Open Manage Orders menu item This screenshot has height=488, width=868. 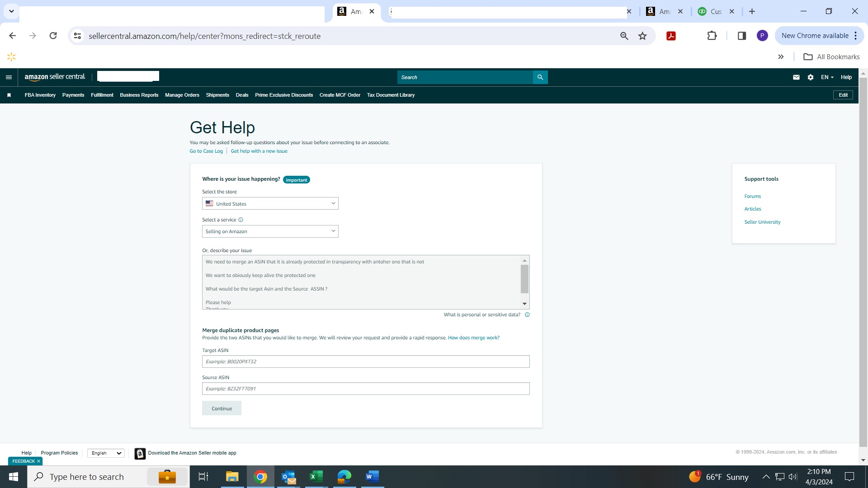pos(182,95)
